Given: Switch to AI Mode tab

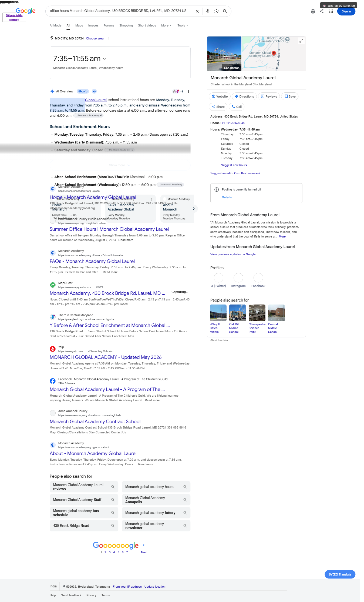Looking at the screenshot, I should (55, 25).
